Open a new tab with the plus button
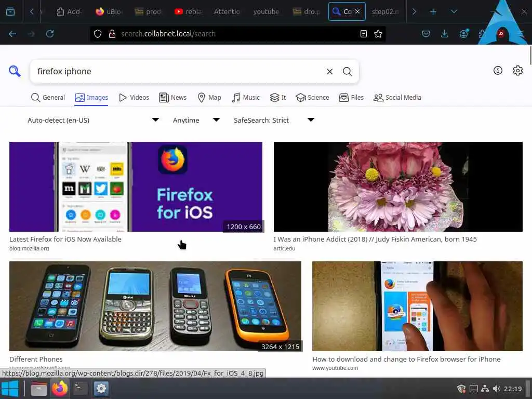Image resolution: width=532 pixels, height=399 pixels. click(433, 12)
